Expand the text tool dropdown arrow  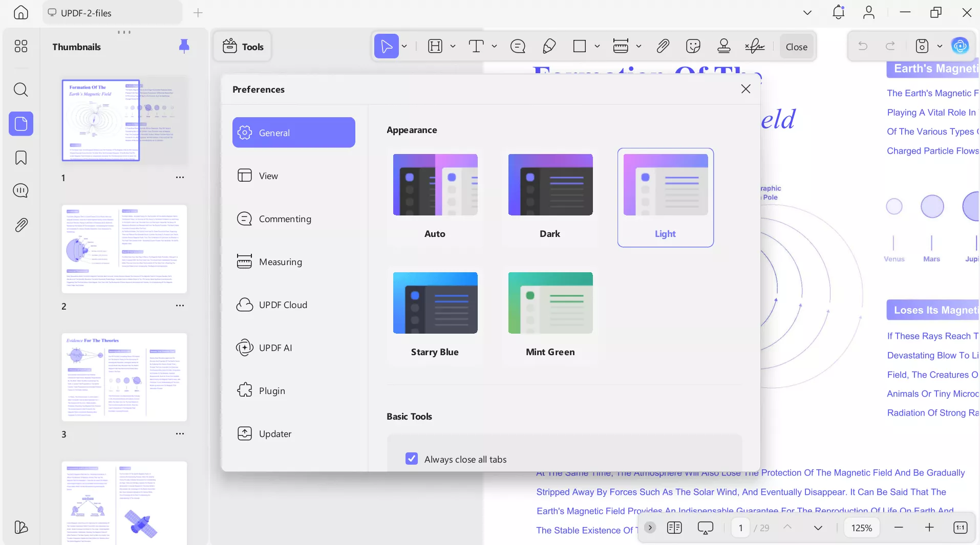(x=494, y=47)
